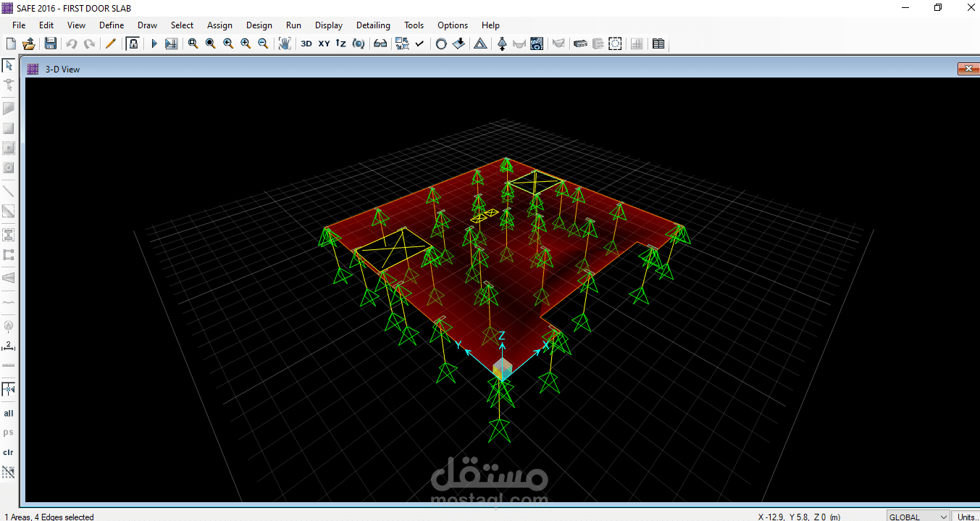Viewport: 980px width, 521px height.
Task: Click the pencil edit icon in toolbar
Action: coord(110,43)
